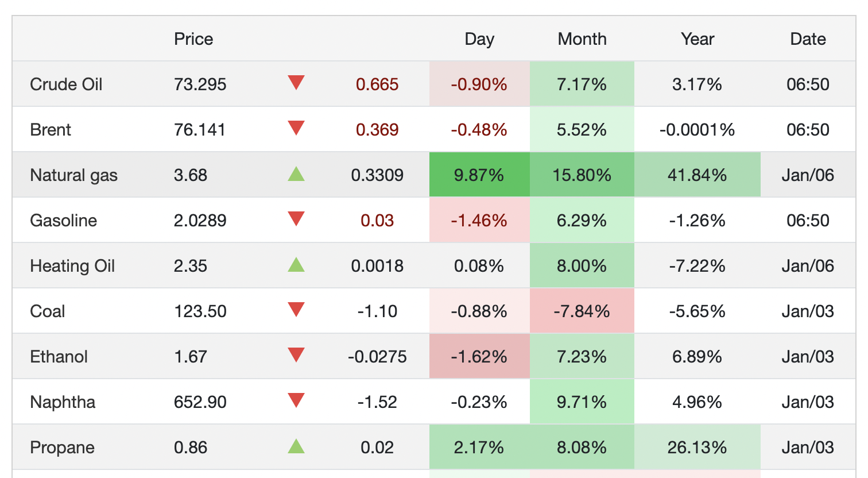Click the -1.62% day cell

pyautogui.click(x=479, y=357)
